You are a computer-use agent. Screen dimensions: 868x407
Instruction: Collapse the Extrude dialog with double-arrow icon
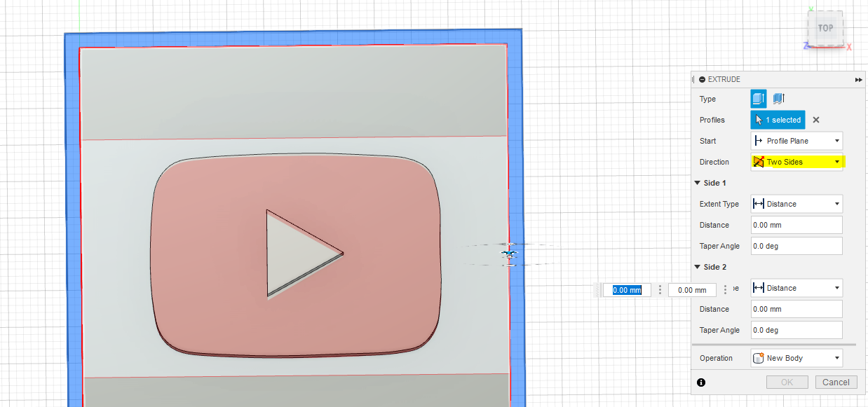[x=859, y=80]
